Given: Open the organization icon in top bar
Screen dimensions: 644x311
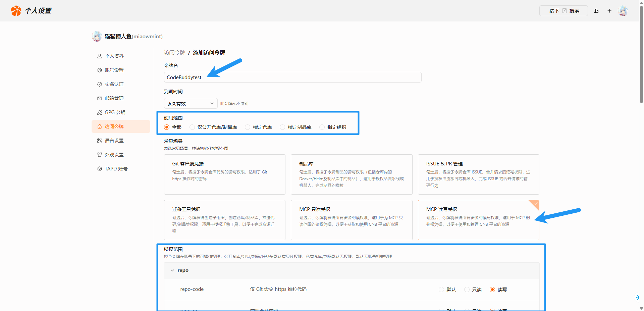Looking at the screenshot, I should [596, 11].
